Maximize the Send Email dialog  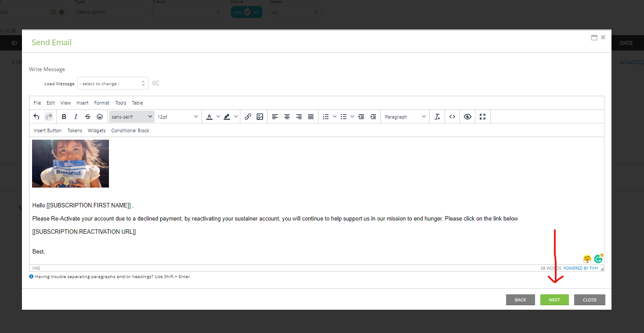(594, 38)
